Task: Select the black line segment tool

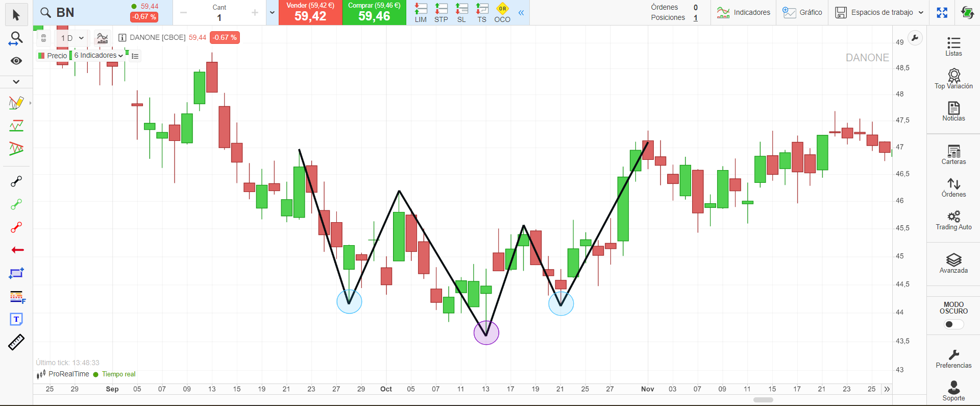Action: (16, 181)
